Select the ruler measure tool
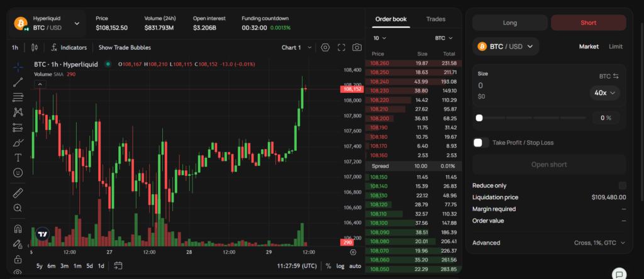This screenshot has width=644, height=279. pos(18,193)
